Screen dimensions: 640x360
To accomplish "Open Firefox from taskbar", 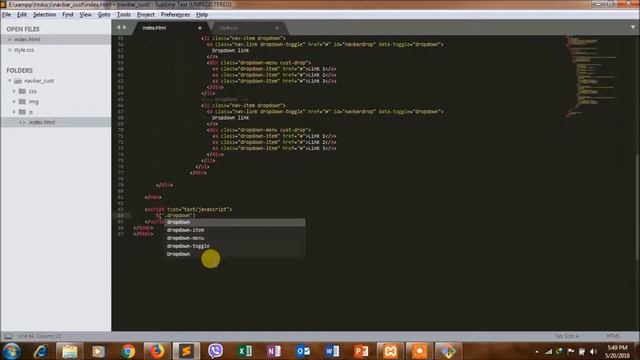I will tap(156, 351).
